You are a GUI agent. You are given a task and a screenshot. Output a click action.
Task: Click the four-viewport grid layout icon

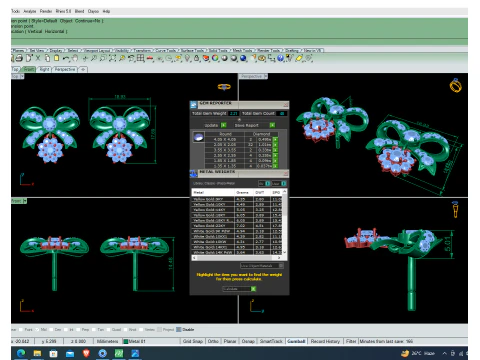click(141, 58)
